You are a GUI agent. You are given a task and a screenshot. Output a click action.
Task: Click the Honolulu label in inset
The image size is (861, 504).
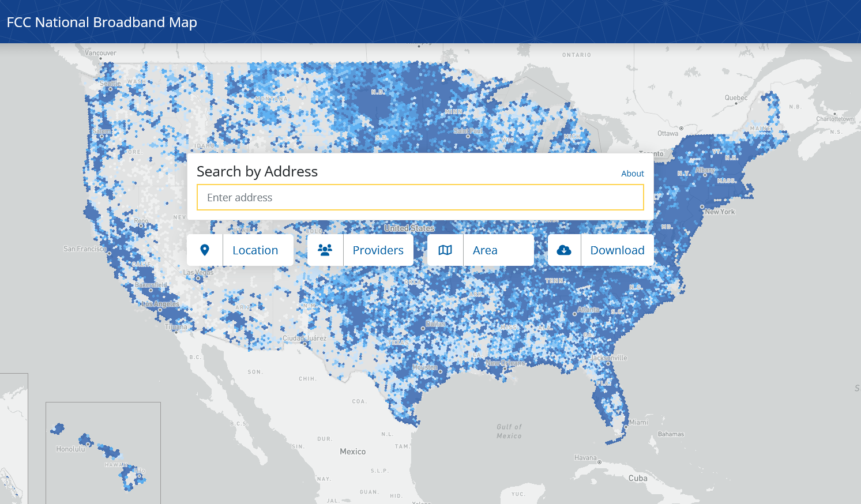pyautogui.click(x=70, y=449)
